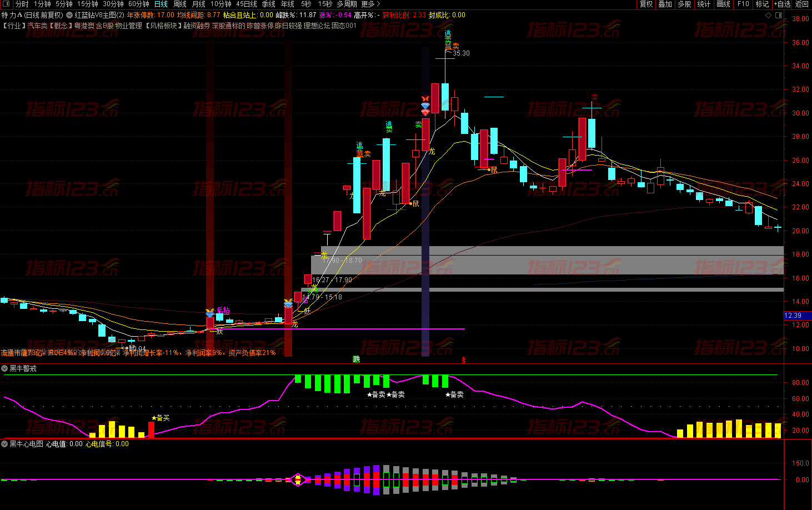Select the 15秒 period
Screen dimensions: 812x510
coord(325,4)
